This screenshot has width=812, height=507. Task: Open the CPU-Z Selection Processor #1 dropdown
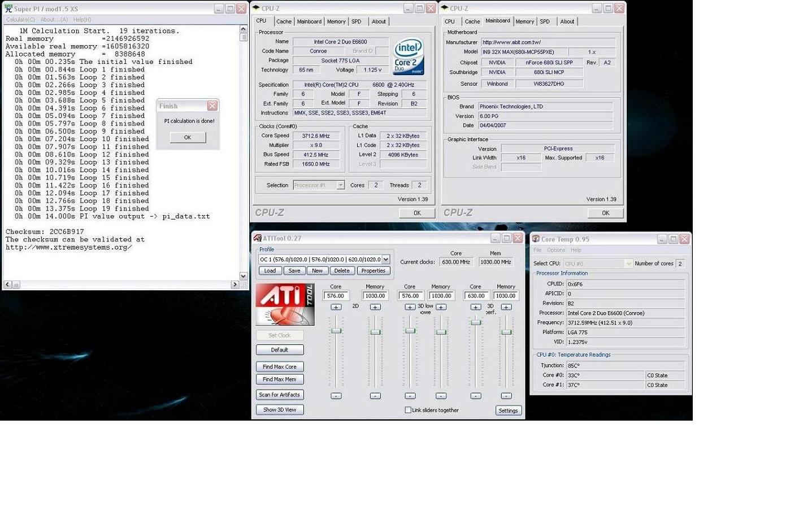pos(340,185)
